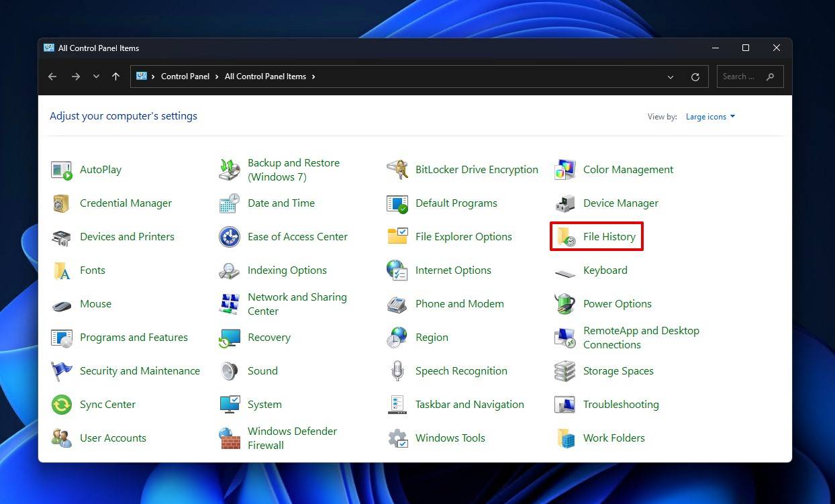Open the AutoPlay icon
This screenshot has width=835, height=504.
62,170
